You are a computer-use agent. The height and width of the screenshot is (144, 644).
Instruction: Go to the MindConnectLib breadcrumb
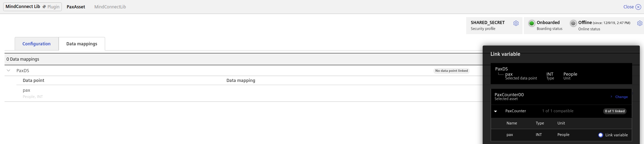click(110, 7)
